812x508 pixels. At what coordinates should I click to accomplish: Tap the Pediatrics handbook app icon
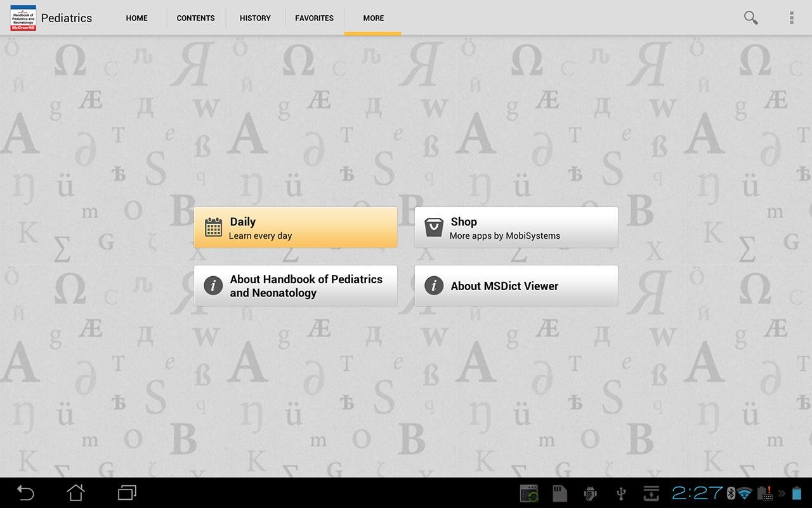(x=23, y=18)
